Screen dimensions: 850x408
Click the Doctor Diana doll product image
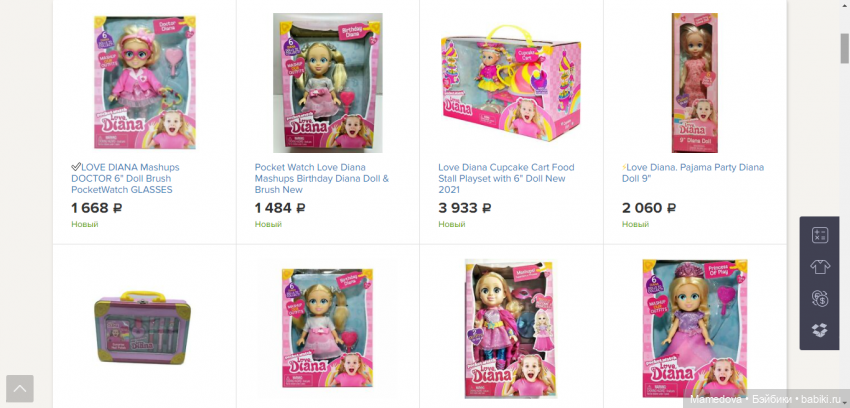tap(145, 82)
